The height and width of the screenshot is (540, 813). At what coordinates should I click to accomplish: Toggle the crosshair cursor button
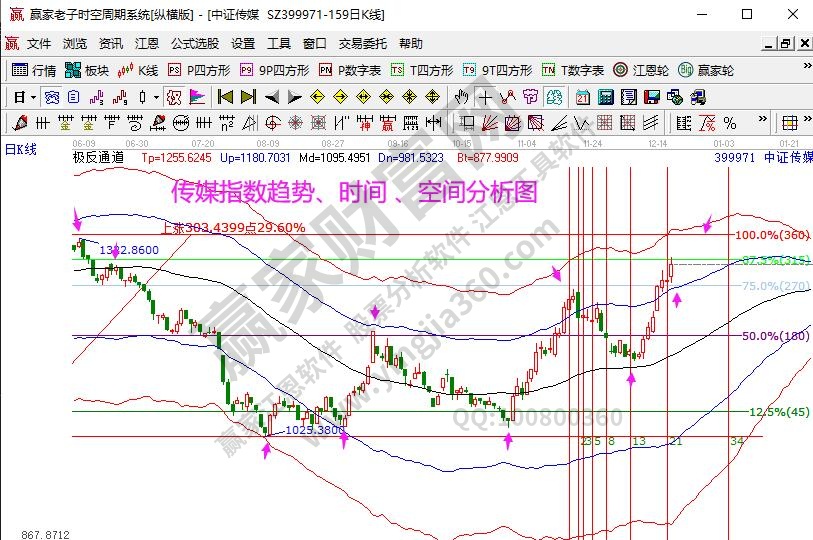485,97
